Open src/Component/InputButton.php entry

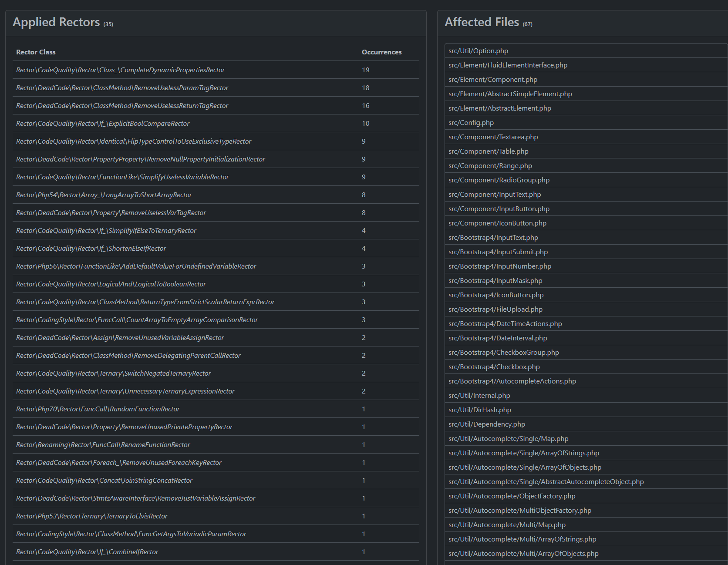coord(586,209)
